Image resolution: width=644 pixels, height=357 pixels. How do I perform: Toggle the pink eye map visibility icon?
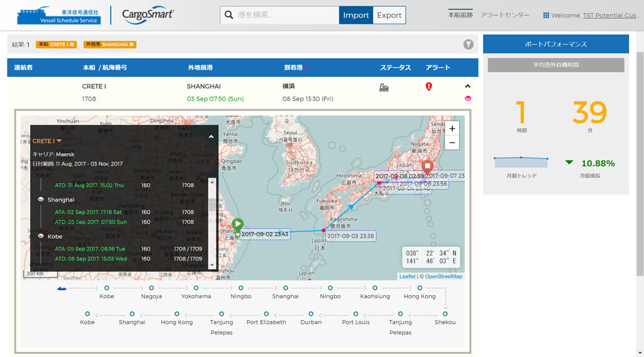pyautogui.click(x=468, y=99)
